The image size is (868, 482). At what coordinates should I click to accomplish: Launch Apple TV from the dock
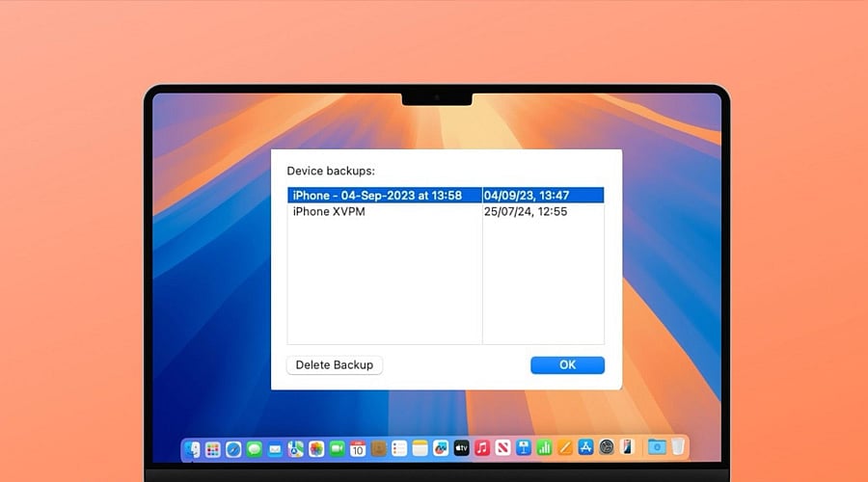click(x=461, y=449)
